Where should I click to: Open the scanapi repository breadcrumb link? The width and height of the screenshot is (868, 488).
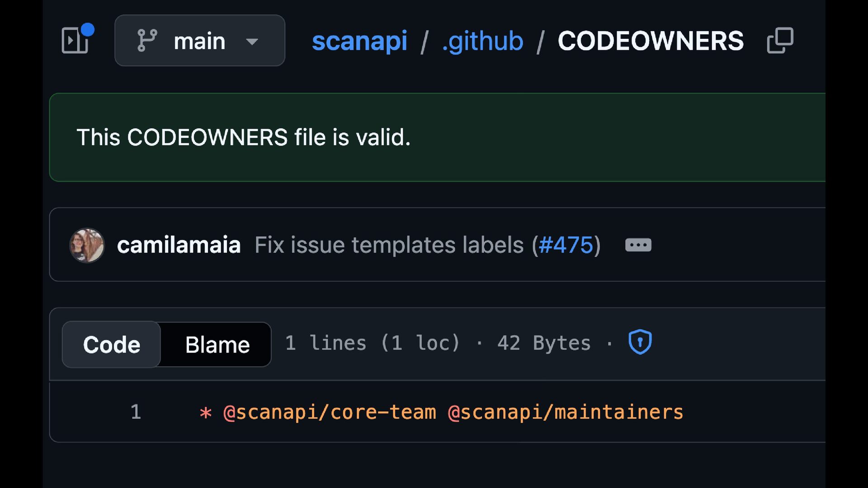359,41
